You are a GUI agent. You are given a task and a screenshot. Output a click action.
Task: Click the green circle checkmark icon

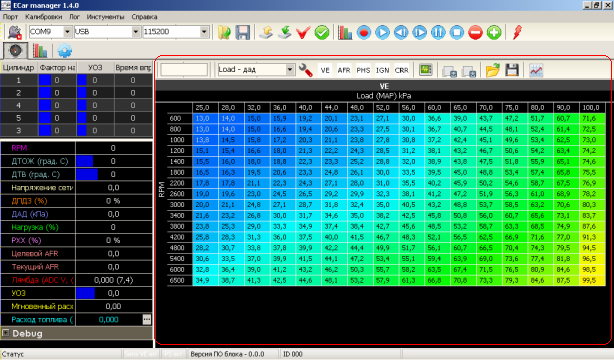pyautogui.click(x=322, y=33)
